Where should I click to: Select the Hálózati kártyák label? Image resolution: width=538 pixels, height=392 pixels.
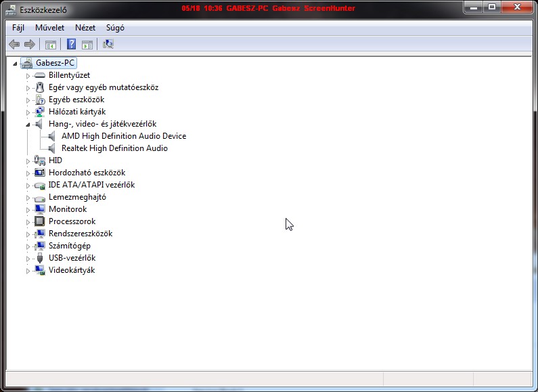(77, 112)
